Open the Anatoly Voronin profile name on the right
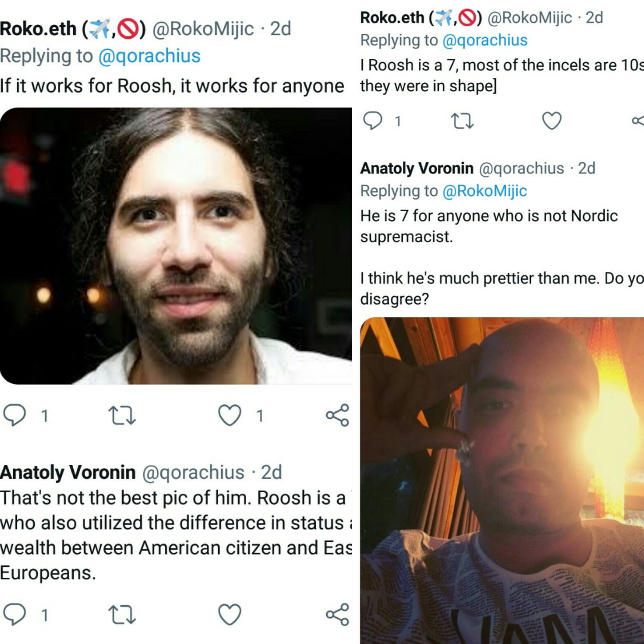 tap(417, 168)
